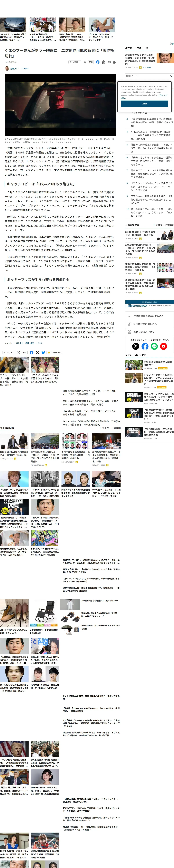Share on Facebook icon below the article
The image size is (174, 868).
pyautogui.click(x=31, y=352)
